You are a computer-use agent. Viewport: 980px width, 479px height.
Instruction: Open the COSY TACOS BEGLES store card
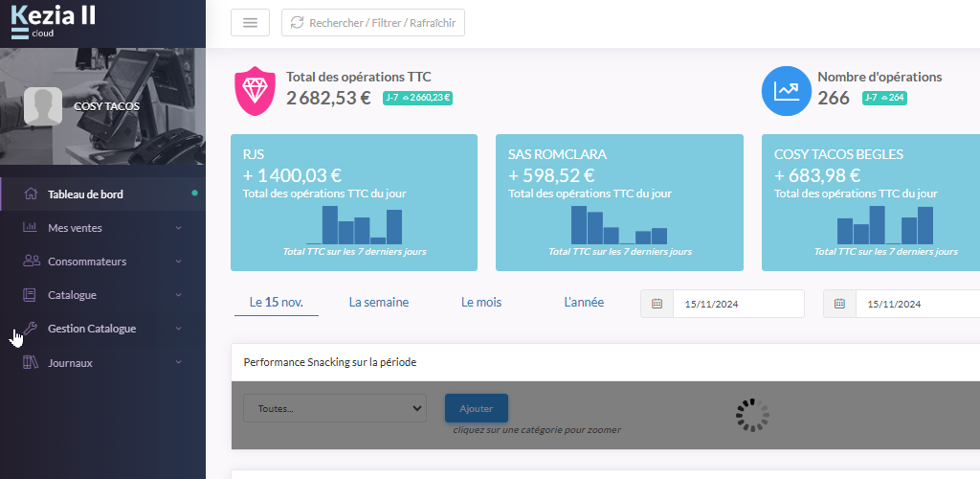tap(871, 202)
